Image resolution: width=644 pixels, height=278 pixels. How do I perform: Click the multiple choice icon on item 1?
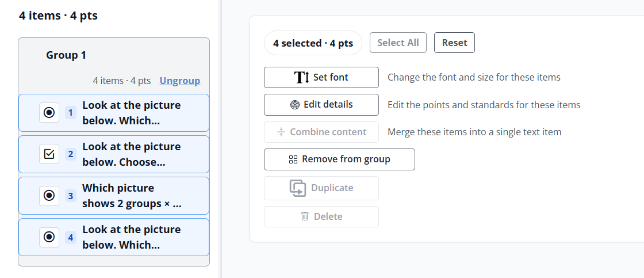coord(49,113)
